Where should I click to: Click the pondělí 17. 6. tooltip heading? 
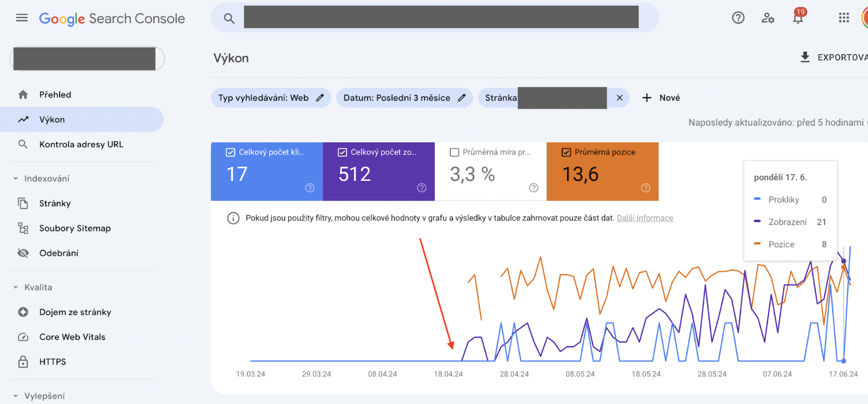pyautogui.click(x=780, y=178)
